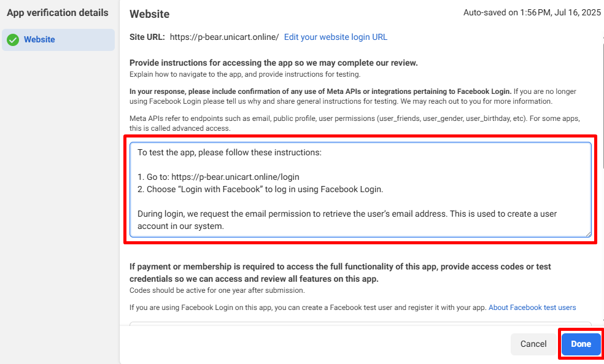604x364 pixels.
Task: Click the partially visible access codes input field
Action: point(360,323)
